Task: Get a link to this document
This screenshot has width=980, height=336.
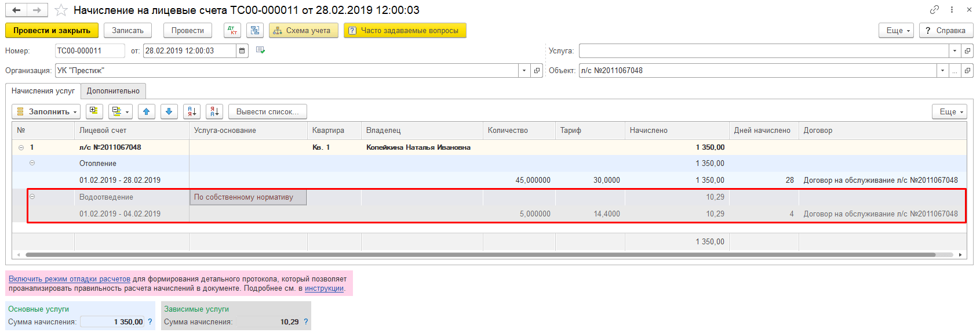Action: tap(934, 10)
